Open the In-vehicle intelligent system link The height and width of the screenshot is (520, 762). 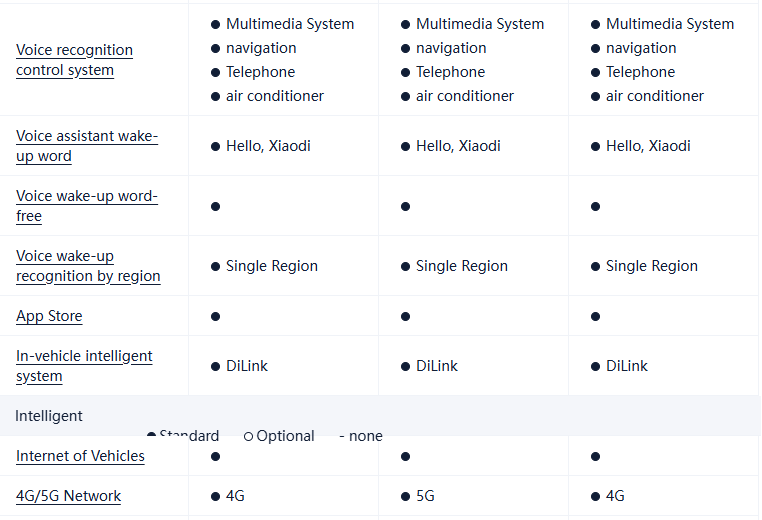point(84,366)
